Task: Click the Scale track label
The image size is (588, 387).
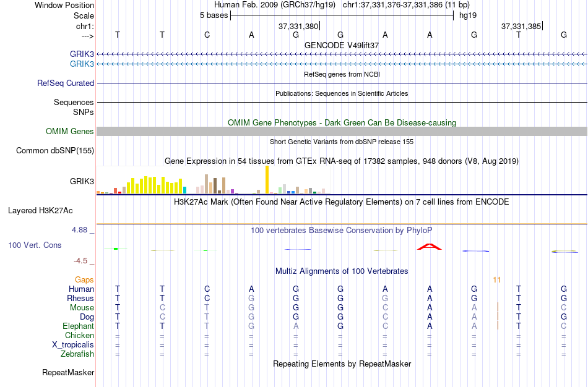Action: coord(84,15)
